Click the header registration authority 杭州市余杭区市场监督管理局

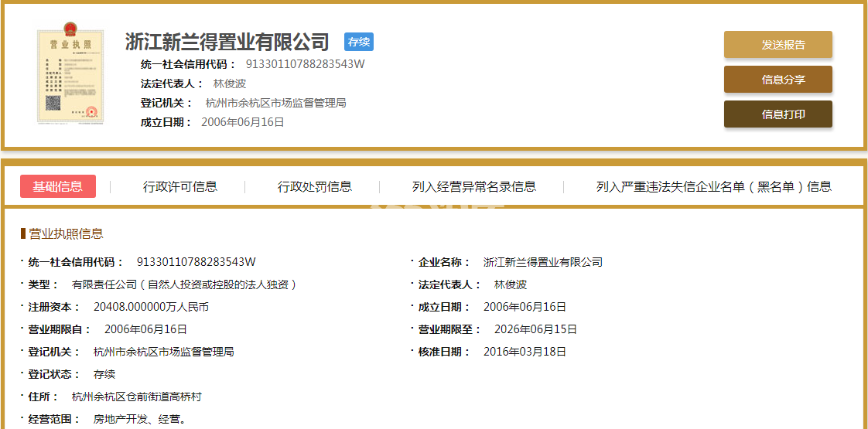tap(275, 103)
